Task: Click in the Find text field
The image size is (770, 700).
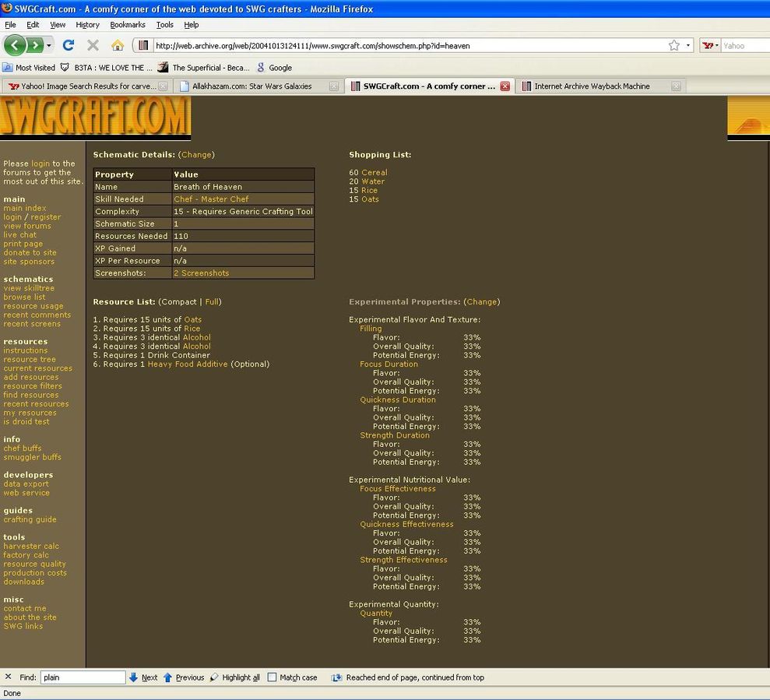Action: (x=83, y=677)
